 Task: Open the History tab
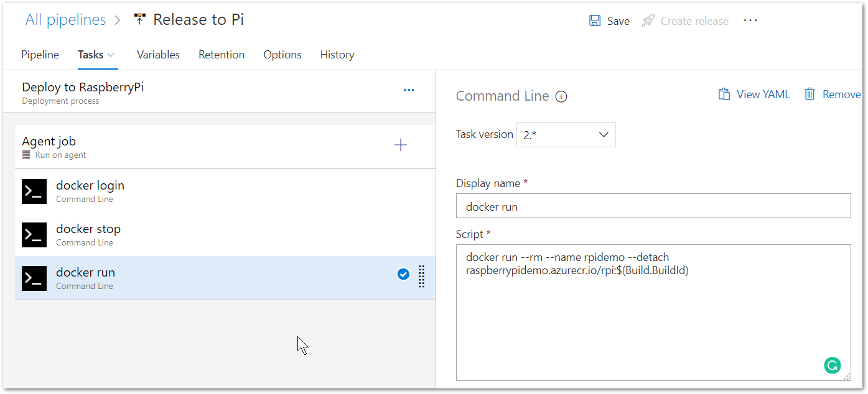click(337, 55)
